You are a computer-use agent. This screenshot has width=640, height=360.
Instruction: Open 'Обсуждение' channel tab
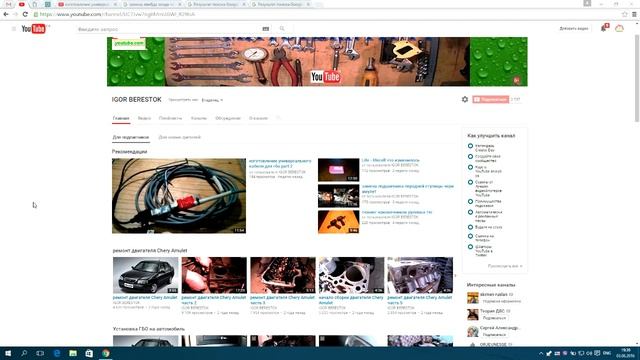click(x=228, y=118)
